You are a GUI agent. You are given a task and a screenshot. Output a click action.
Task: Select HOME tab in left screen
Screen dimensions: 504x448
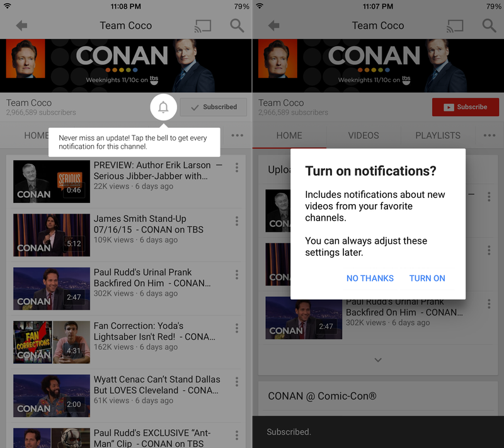(36, 135)
